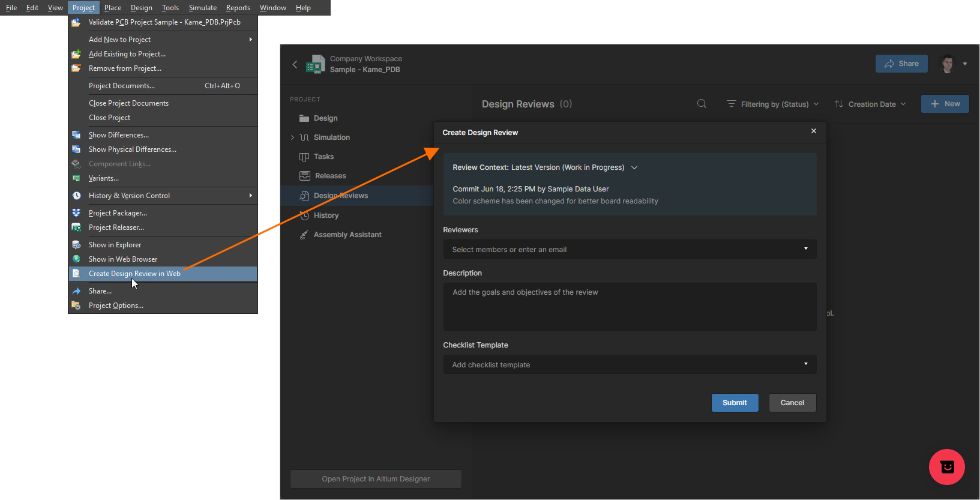This screenshot has width=980, height=500.
Task: Open Releases in the project sidebar
Action: [323, 176]
